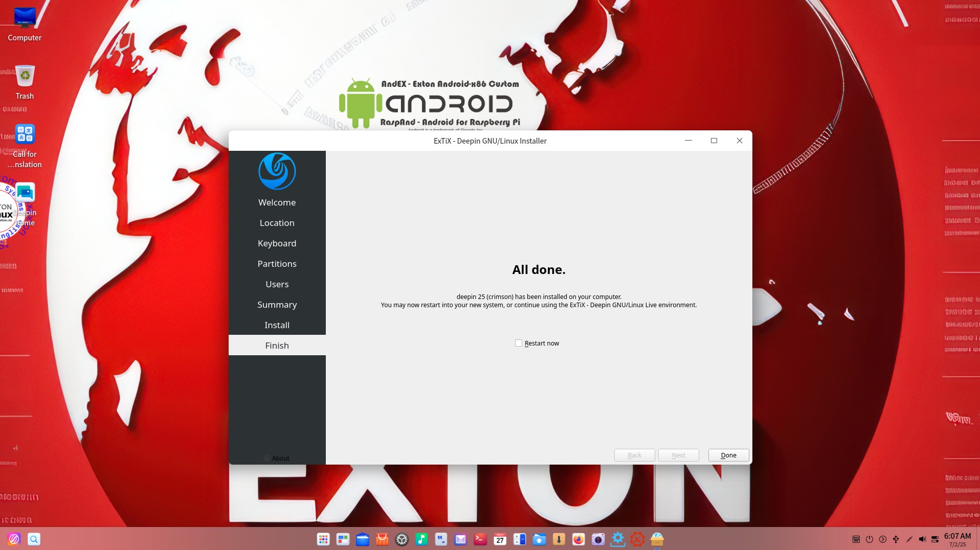The image size is (980, 550).
Task: Minimize the ExTiX installer window
Action: 688,141
